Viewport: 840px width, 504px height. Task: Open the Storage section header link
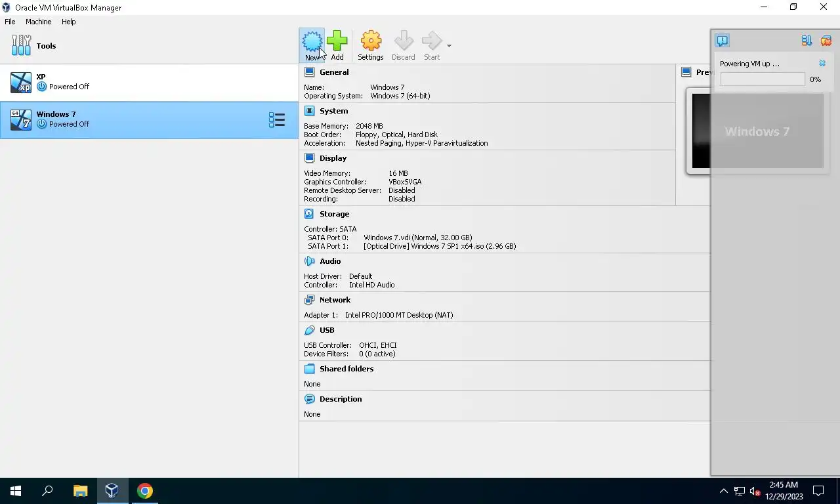pos(334,214)
